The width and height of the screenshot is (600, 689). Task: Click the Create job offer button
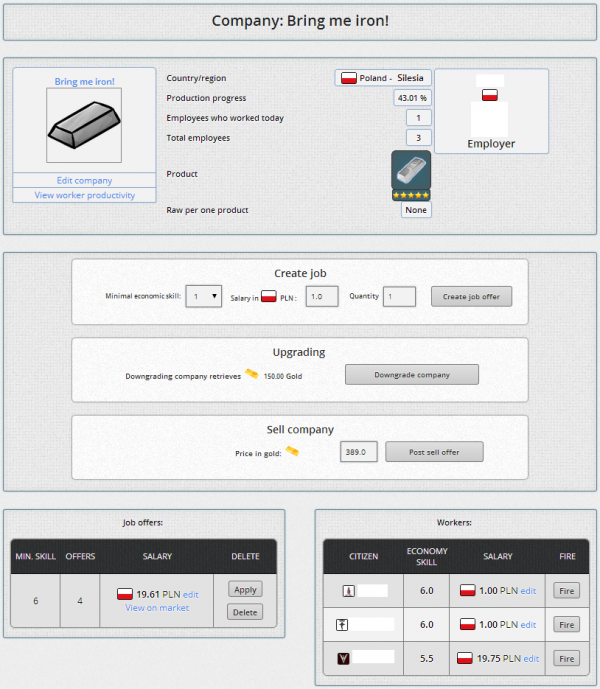pos(471,297)
